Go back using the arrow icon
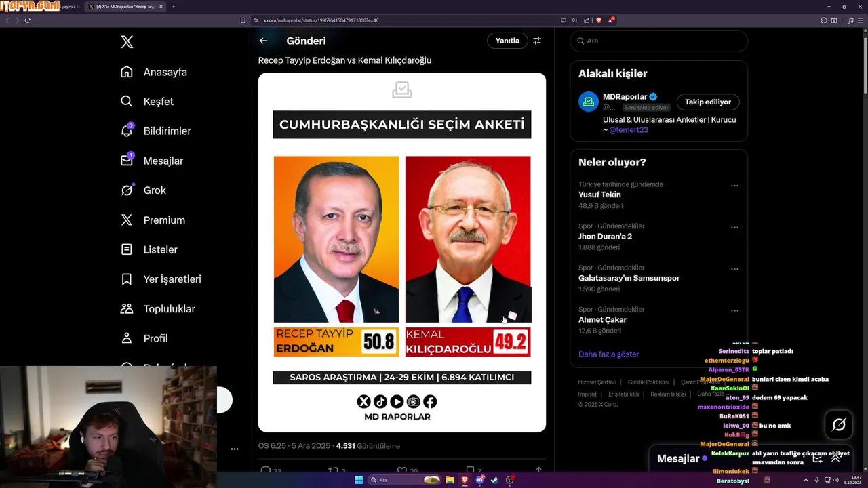The width and height of the screenshot is (868, 488). coord(263,41)
